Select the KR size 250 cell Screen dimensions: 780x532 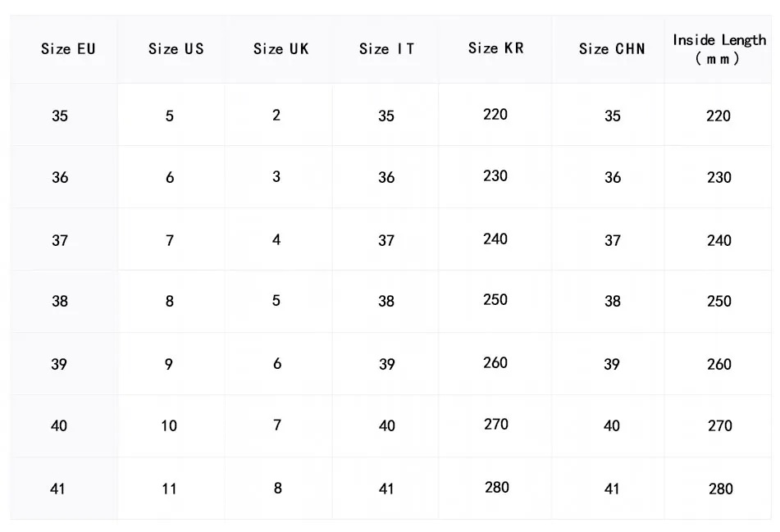[x=495, y=300]
